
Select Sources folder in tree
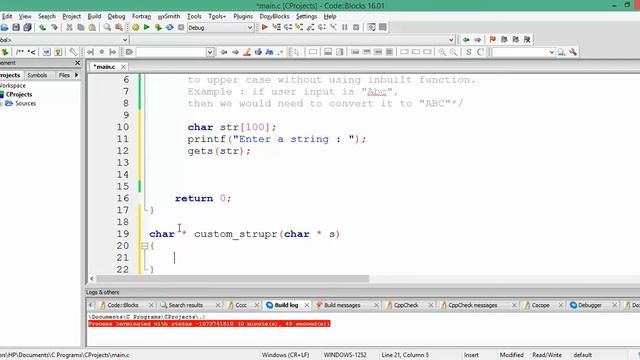pyautogui.click(x=25, y=103)
